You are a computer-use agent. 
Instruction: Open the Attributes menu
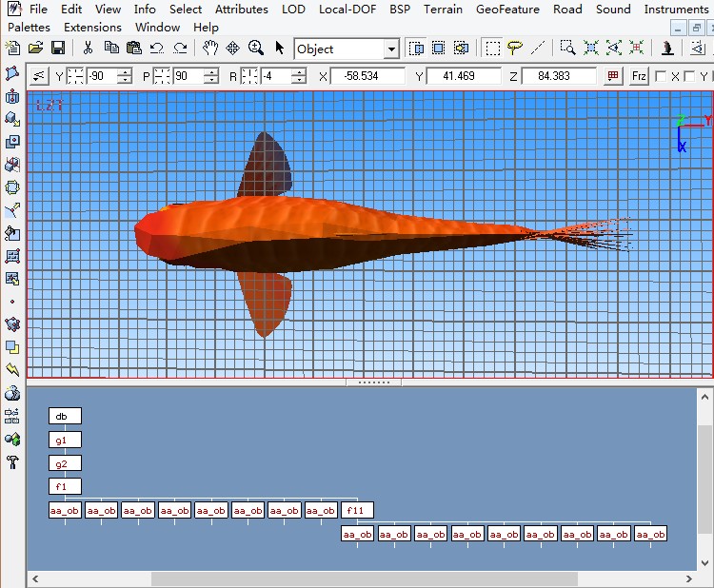coord(242,10)
